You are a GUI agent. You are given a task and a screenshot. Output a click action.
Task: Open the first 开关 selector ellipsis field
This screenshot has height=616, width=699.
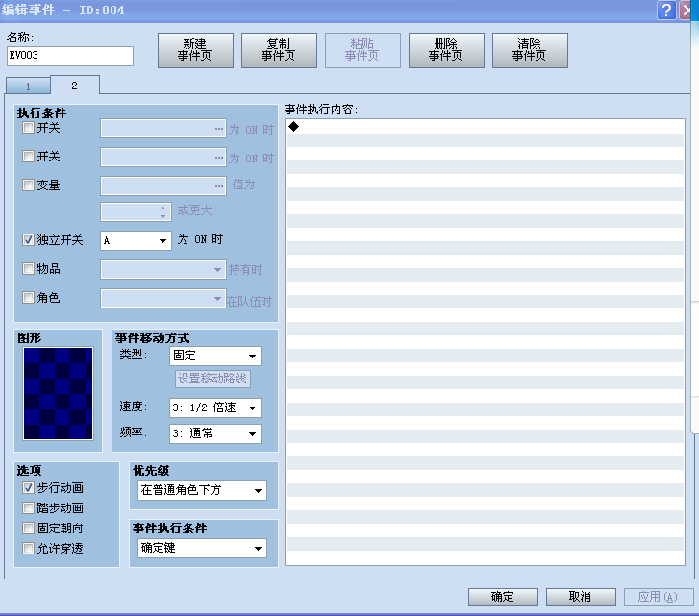163,129
